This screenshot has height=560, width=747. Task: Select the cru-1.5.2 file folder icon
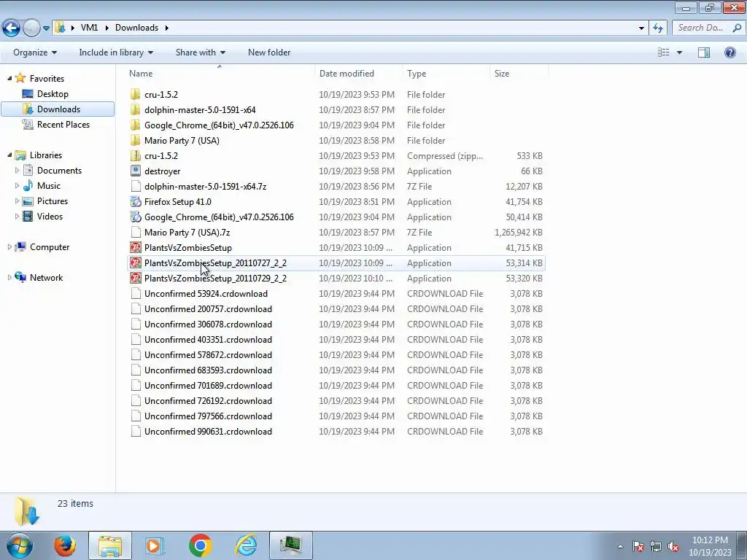(136, 94)
